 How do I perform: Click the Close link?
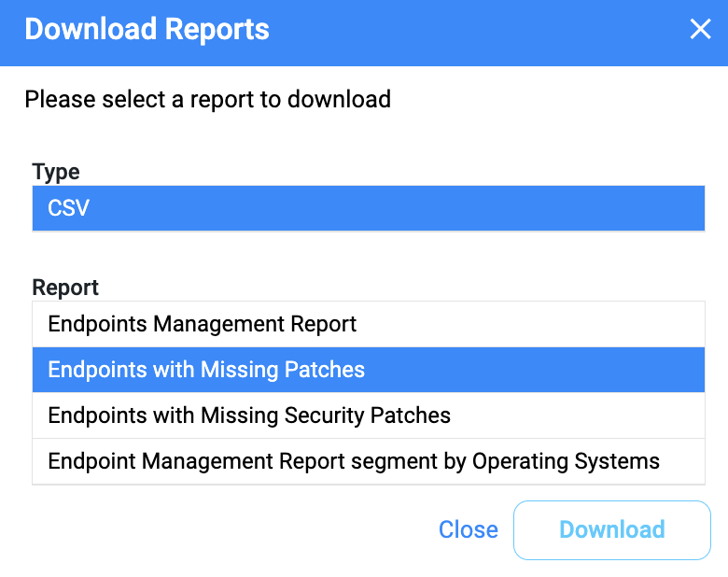point(468,529)
